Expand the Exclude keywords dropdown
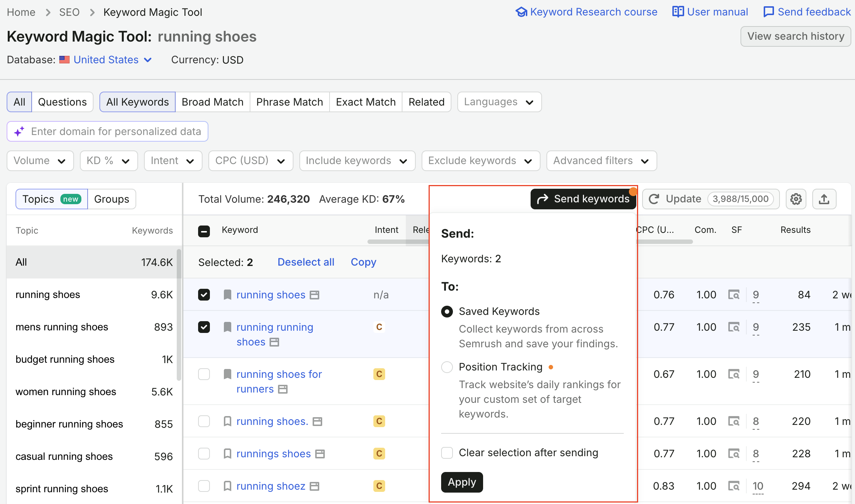This screenshot has width=855, height=504. click(481, 161)
